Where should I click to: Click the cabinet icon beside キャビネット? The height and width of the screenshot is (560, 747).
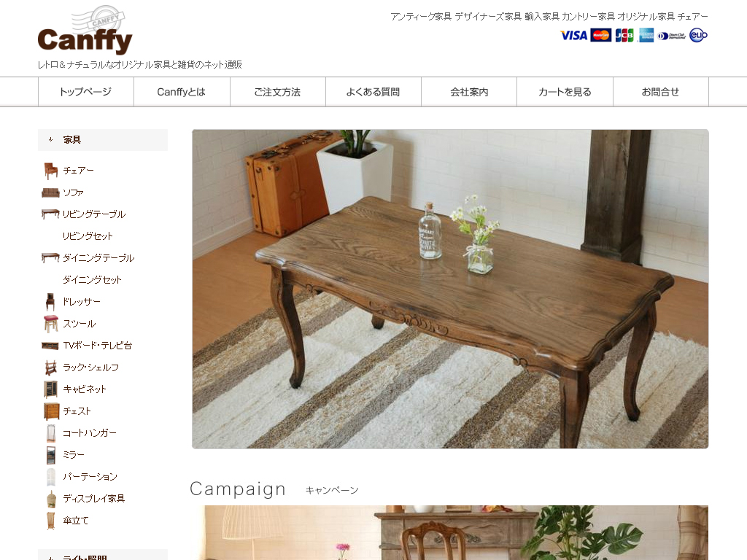(50, 389)
